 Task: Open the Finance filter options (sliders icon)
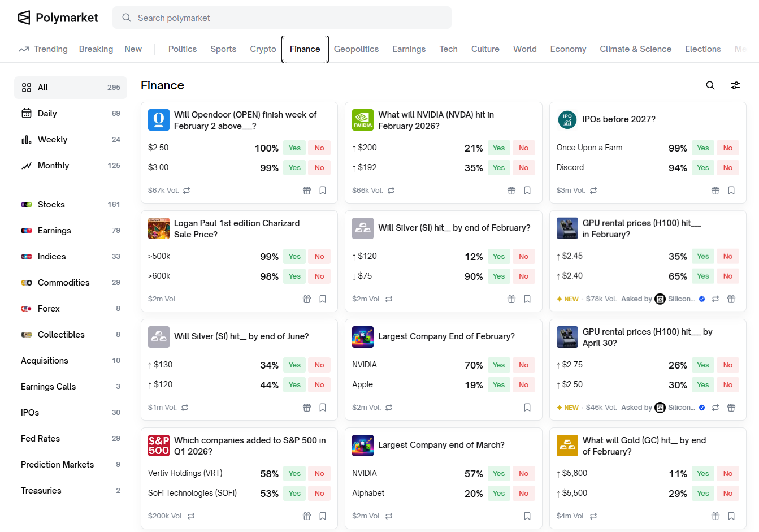coord(735,85)
